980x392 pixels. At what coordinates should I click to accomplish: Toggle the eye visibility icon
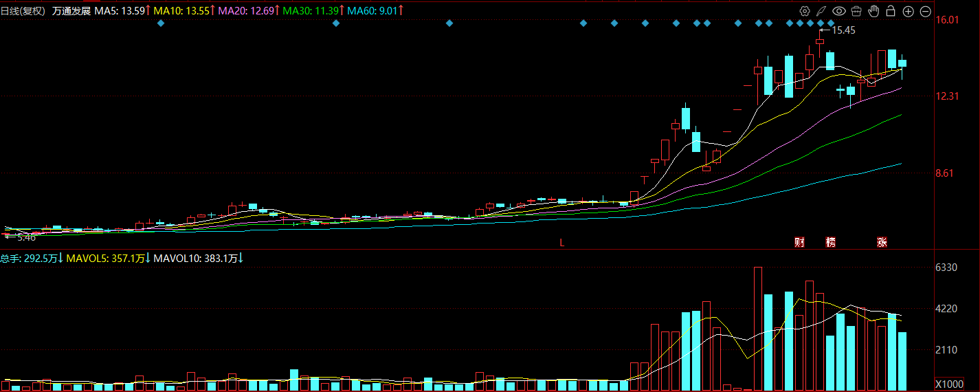(x=838, y=11)
